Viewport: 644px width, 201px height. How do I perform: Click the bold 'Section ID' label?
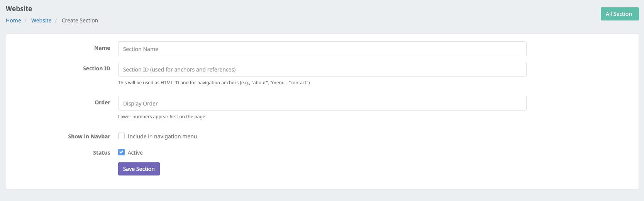tap(97, 68)
